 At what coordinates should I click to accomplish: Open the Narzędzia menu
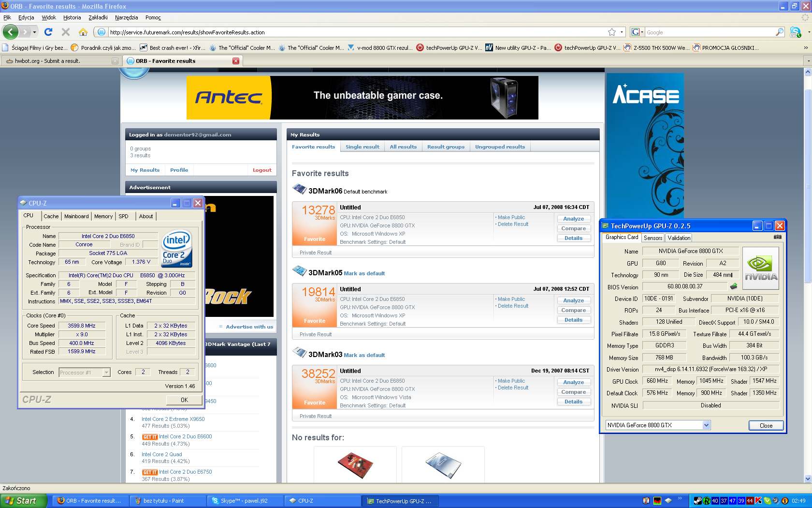127,17
